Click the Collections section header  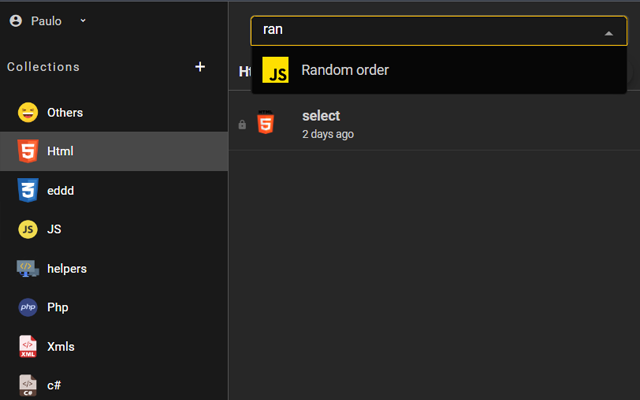[x=43, y=67]
